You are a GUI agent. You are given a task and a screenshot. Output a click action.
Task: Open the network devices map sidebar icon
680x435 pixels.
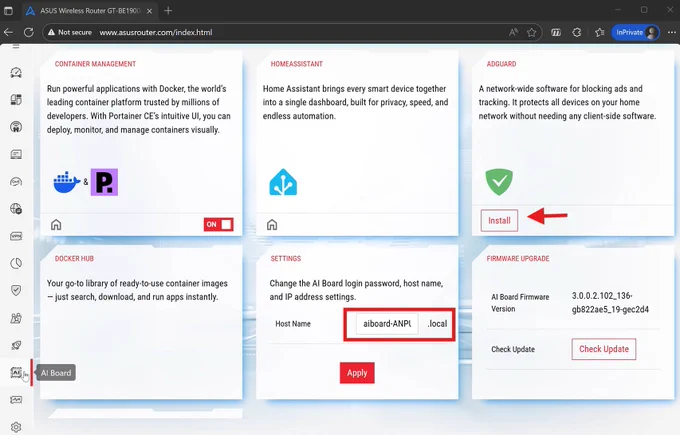(x=16, y=100)
